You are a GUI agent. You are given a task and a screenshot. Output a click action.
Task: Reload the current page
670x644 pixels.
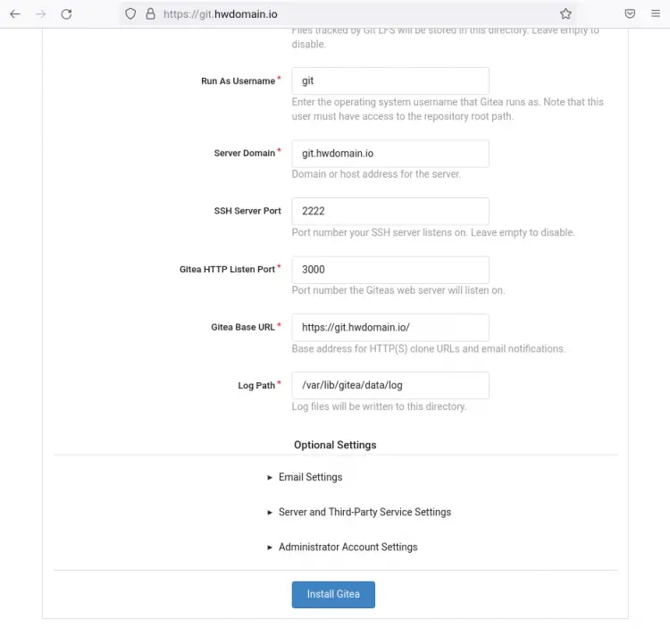pyautogui.click(x=66, y=14)
